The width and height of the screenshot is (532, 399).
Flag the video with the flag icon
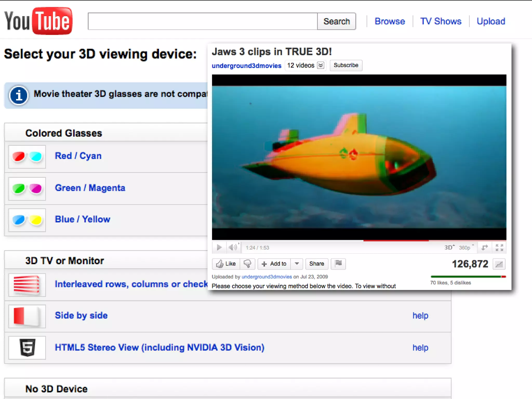coord(338,264)
